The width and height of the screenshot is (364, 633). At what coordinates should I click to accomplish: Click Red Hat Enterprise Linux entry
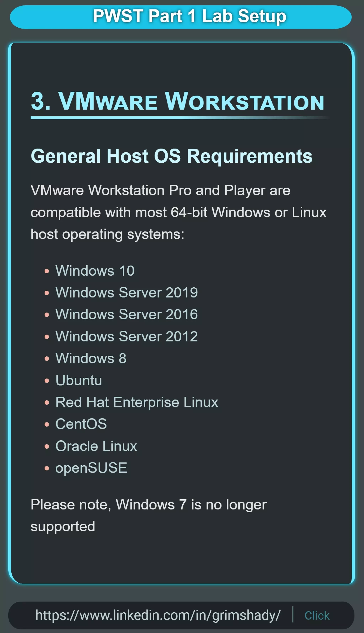[136, 402]
